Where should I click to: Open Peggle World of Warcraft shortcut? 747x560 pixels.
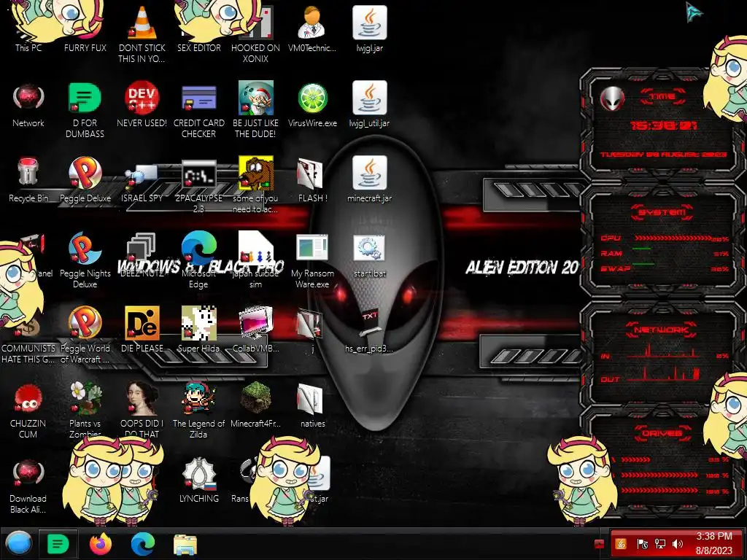[85, 334]
